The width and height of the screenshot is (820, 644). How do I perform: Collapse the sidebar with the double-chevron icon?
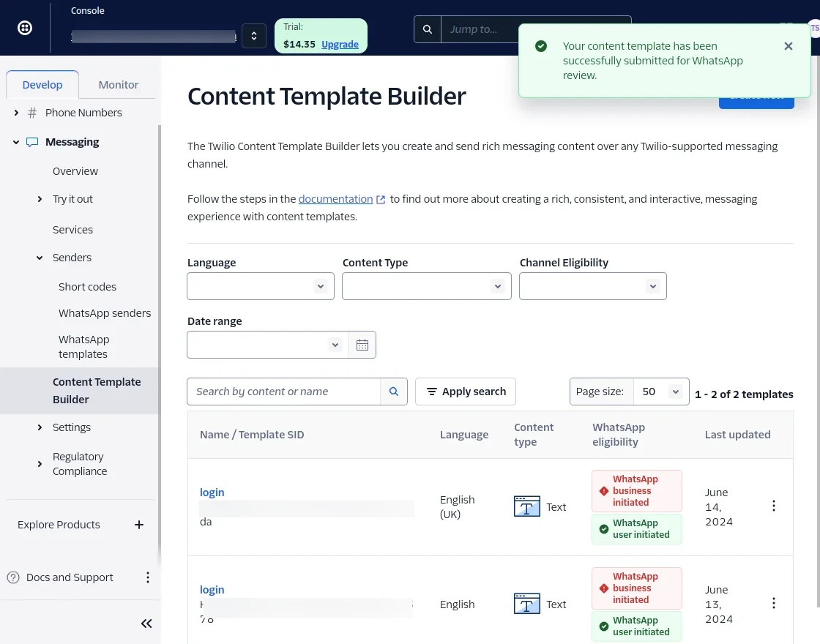(146, 623)
